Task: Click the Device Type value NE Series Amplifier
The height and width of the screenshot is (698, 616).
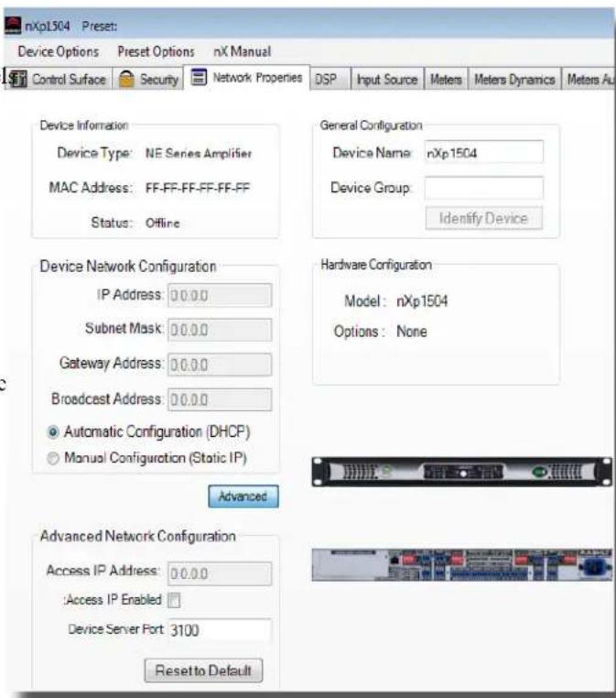Action: pyautogui.click(x=199, y=153)
